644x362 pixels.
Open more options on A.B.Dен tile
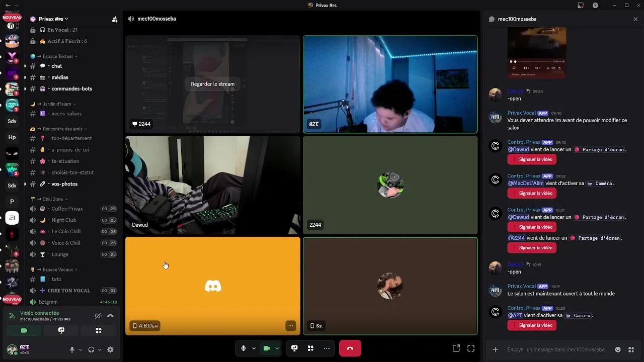291,326
